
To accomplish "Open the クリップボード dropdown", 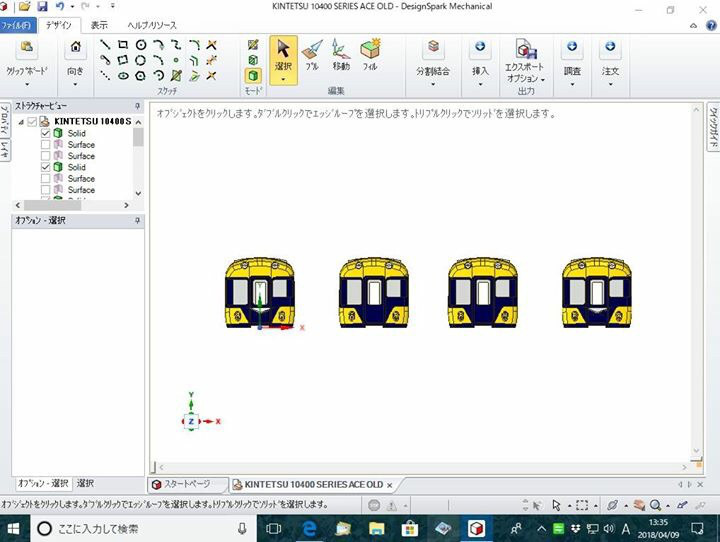I will coord(27,85).
